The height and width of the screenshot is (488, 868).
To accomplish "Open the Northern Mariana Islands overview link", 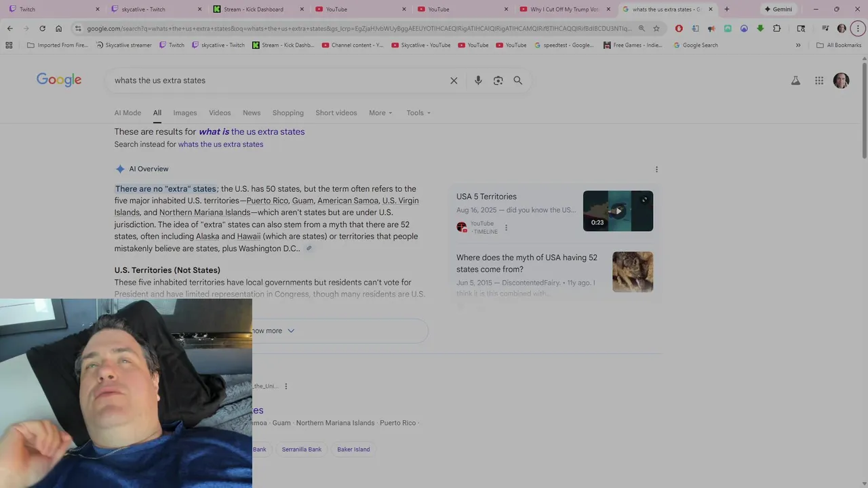I will pos(205,213).
